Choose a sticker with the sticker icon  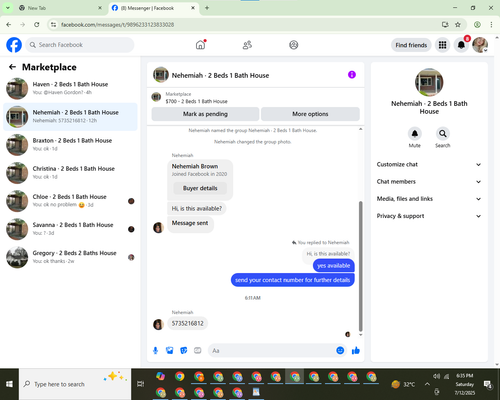click(x=184, y=350)
